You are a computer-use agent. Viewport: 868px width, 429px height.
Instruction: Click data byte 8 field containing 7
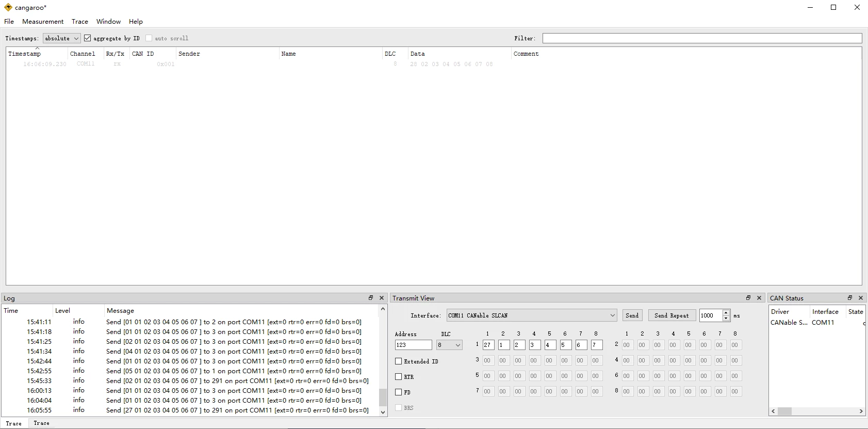coord(597,345)
